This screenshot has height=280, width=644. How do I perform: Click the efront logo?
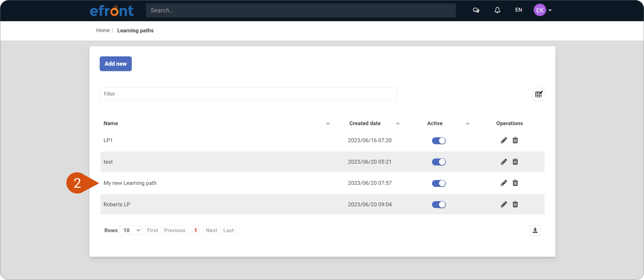click(x=112, y=11)
